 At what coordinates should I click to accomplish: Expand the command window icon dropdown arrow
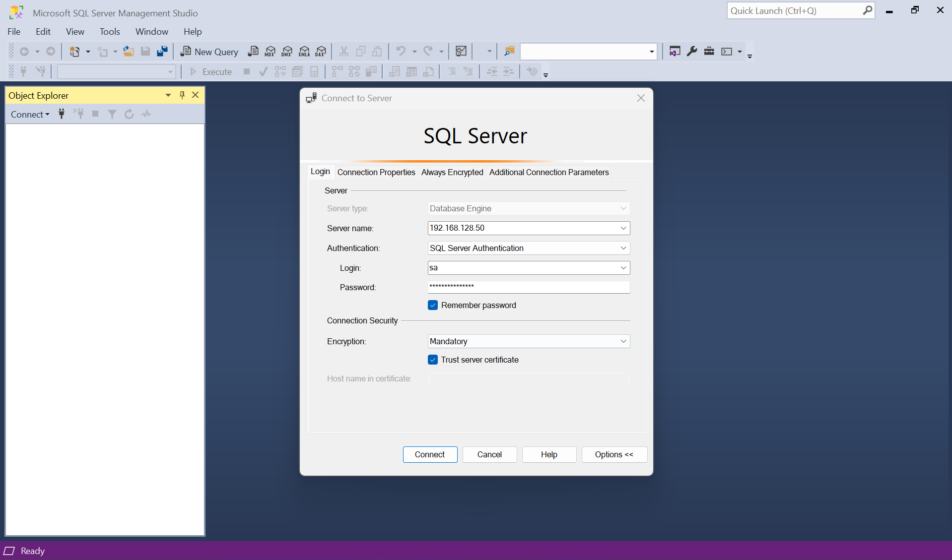(x=740, y=52)
